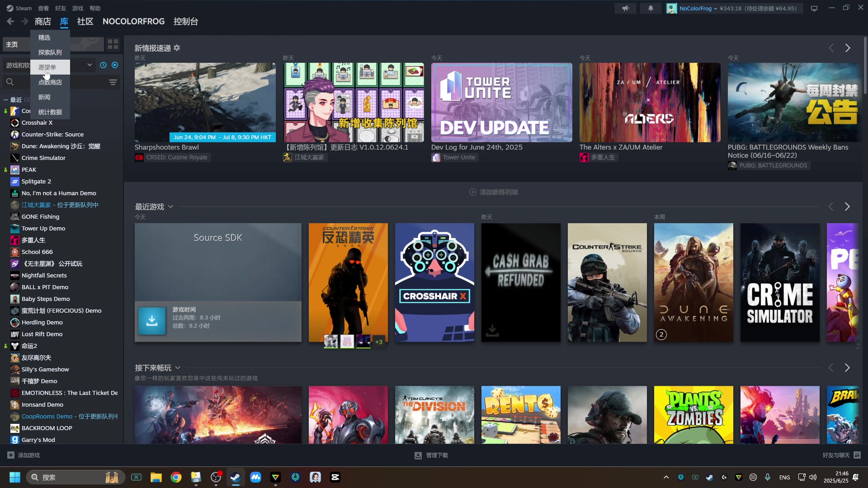The width and height of the screenshot is (868, 488).
Task: Show next recent games arrow
Action: tap(847, 206)
